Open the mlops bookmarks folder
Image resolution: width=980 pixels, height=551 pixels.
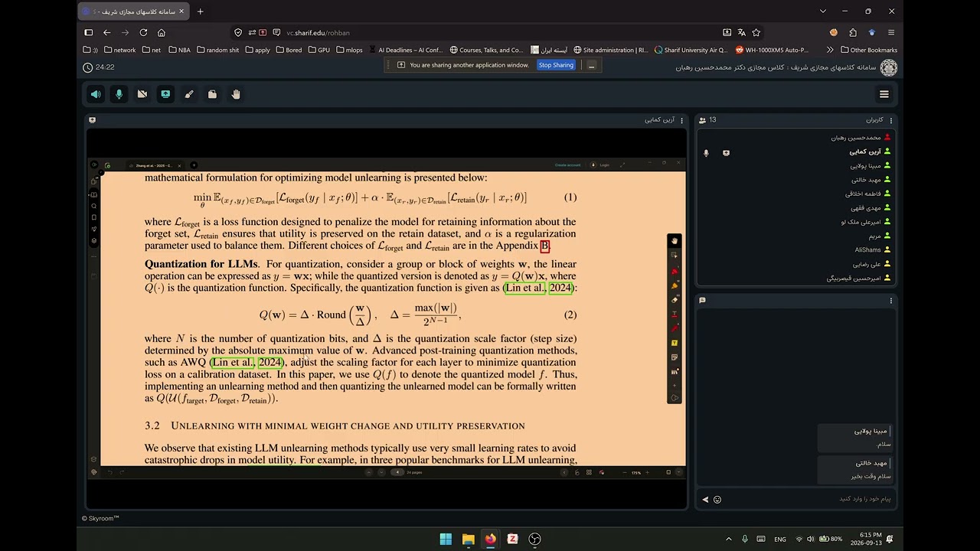pos(349,50)
